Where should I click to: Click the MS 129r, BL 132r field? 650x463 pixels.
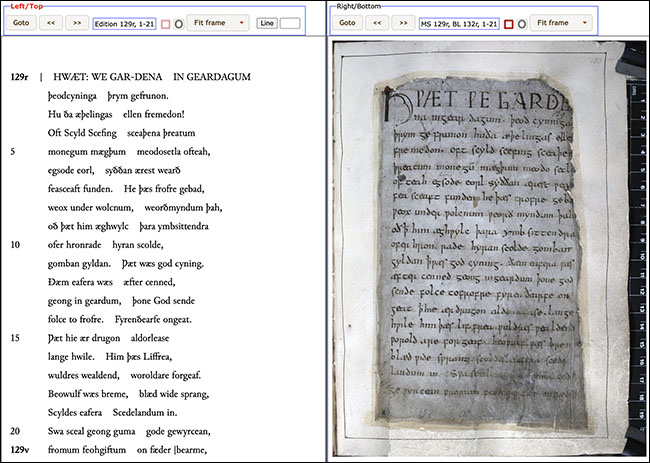click(x=459, y=24)
